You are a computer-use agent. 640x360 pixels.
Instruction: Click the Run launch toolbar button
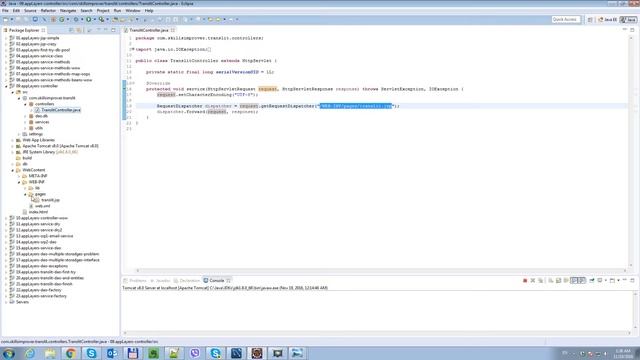click(x=88, y=19)
